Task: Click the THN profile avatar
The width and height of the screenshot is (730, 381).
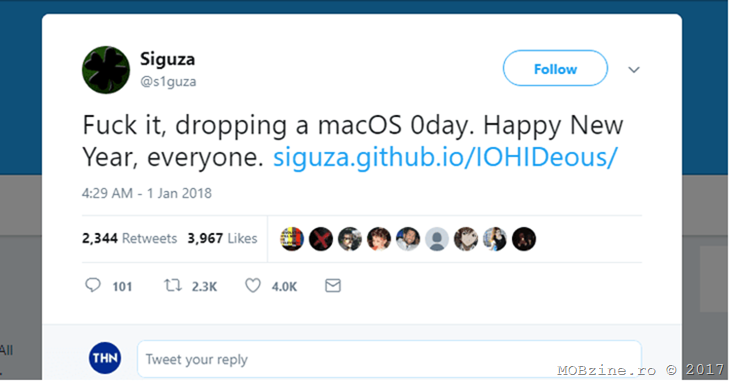Action: (105, 358)
